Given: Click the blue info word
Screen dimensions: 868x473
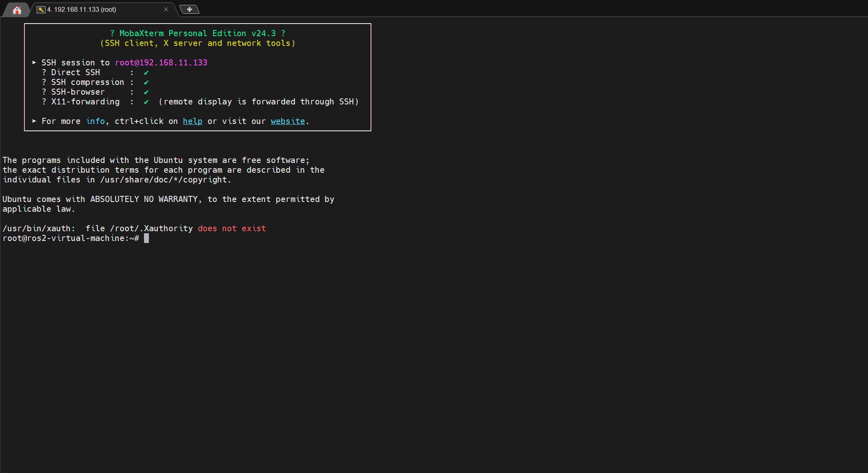Looking at the screenshot, I should [x=95, y=121].
